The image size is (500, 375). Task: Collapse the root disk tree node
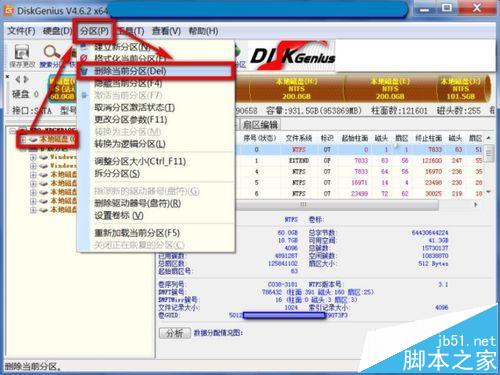point(12,130)
